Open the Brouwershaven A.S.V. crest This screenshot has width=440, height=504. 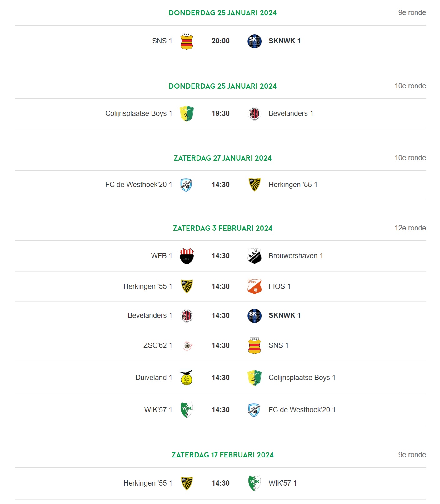pyautogui.click(x=254, y=256)
